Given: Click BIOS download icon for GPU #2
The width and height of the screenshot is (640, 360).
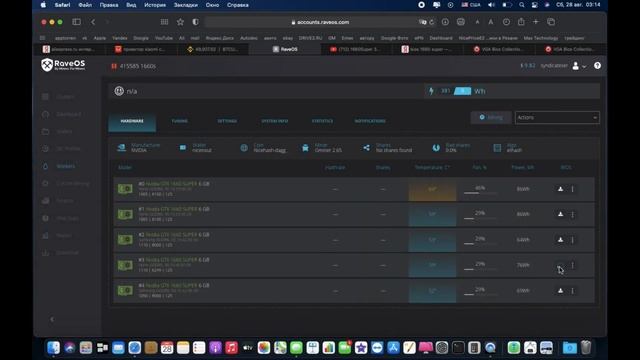Looking at the screenshot, I should 560,240.
